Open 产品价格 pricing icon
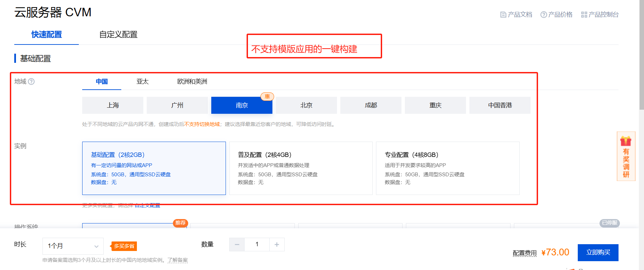Screen dimensions: 644x270 coord(543,15)
